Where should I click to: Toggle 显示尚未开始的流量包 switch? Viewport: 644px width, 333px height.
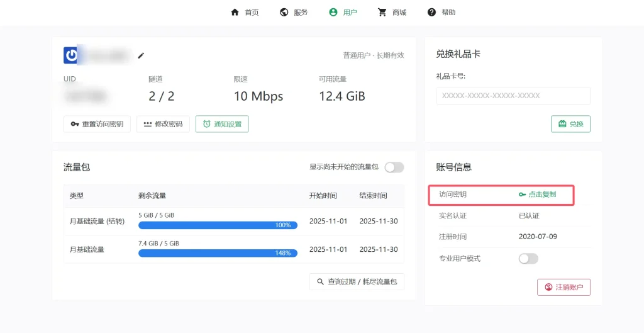coord(394,167)
